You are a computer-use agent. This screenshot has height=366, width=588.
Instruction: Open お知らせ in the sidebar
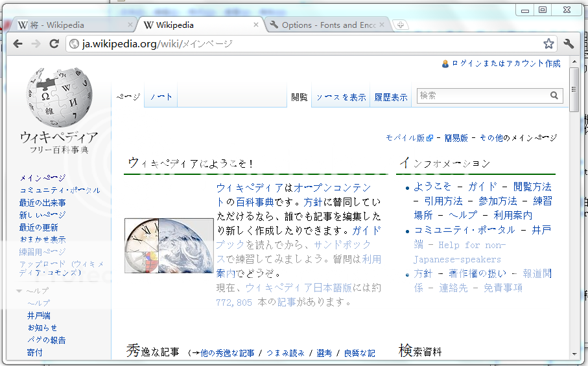pyautogui.click(x=42, y=328)
